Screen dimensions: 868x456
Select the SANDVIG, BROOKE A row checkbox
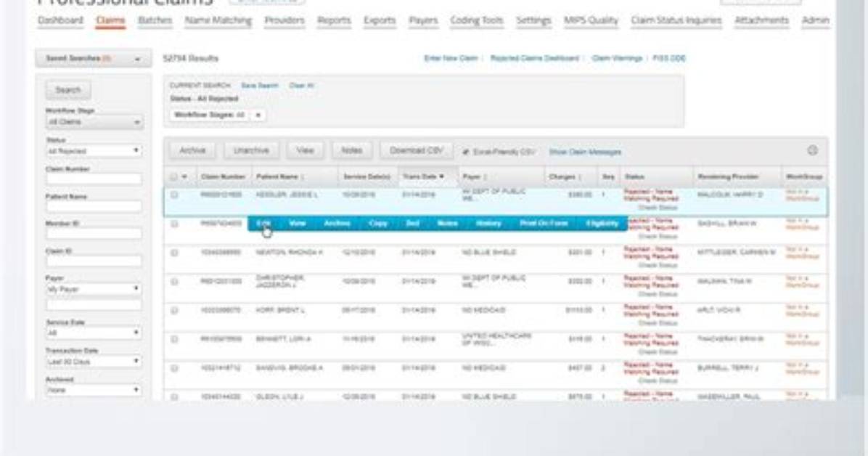[x=174, y=368]
